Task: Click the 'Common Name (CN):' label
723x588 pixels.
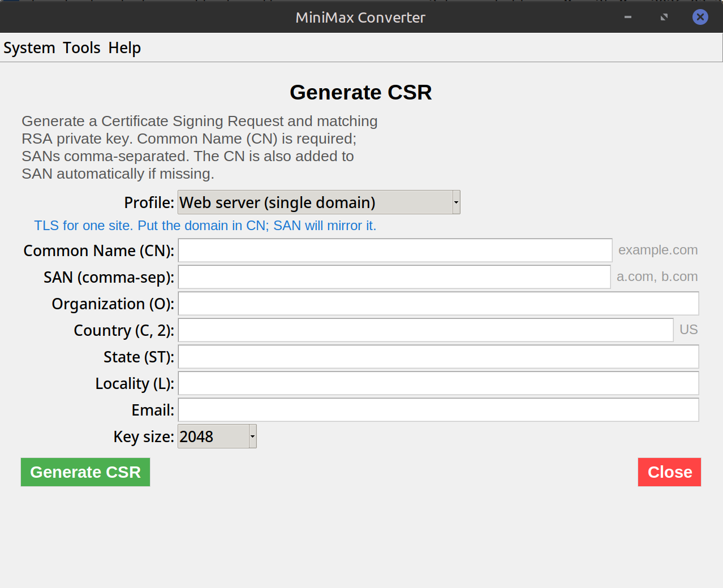Action: point(99,250)
